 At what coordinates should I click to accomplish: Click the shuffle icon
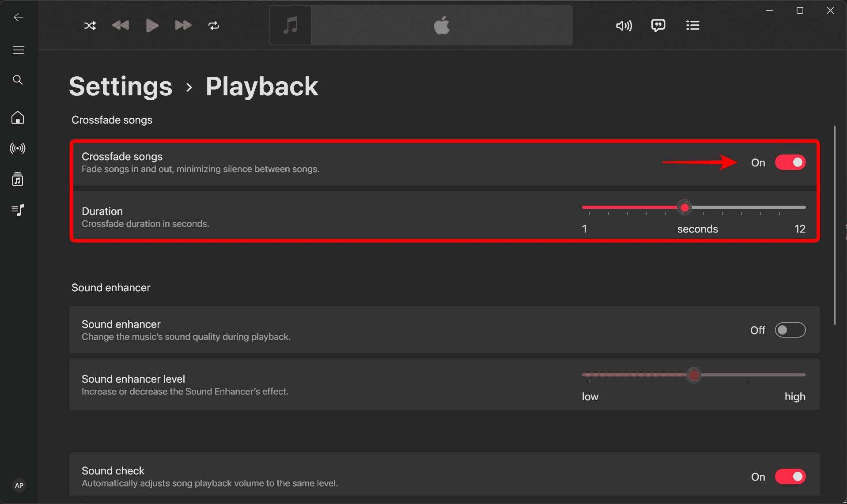(90, 26)
